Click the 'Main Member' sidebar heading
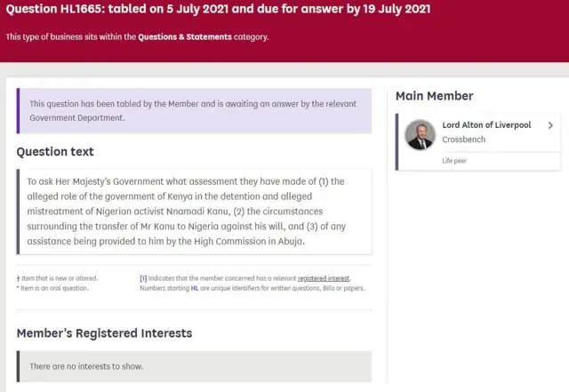Viewport: 569px width, 392px height. [x=434, y=96]
